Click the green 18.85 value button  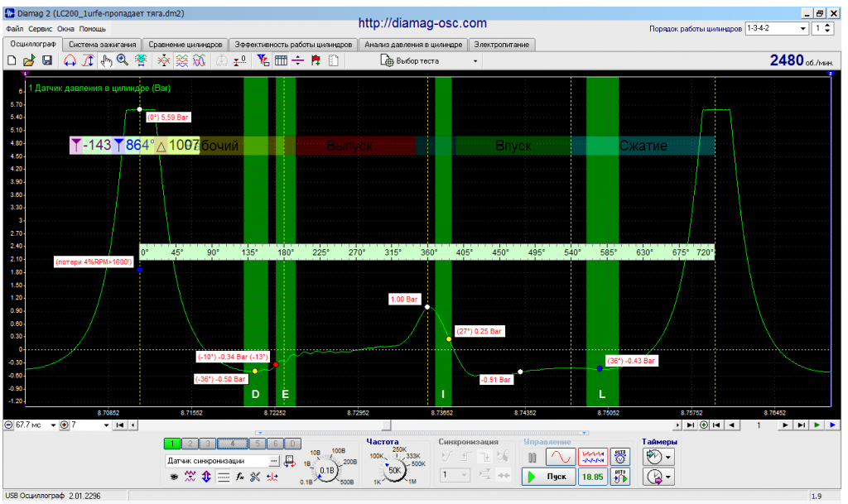click(x=593, y=477)
